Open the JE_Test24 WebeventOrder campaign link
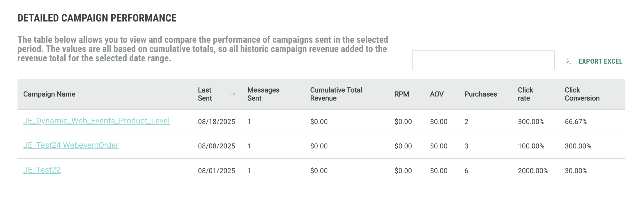This screenshot has width=644, height=201. [71, 145]
